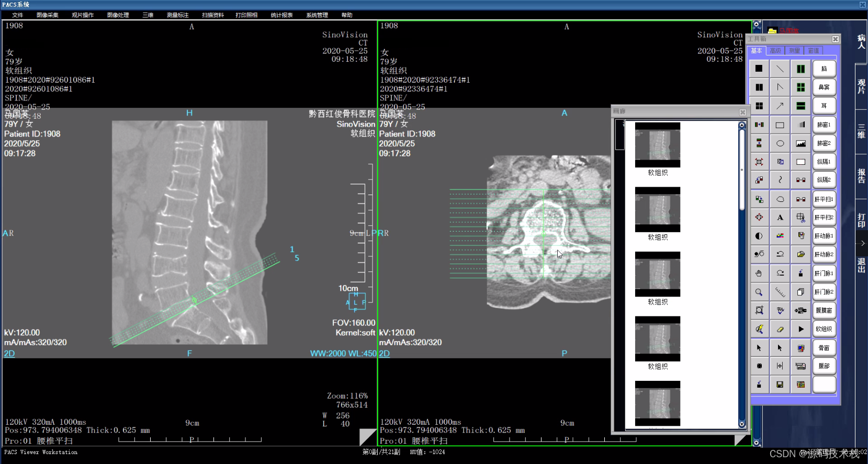868x464 pixels.
Task: Open the copy pages icon
Action: 801,292
